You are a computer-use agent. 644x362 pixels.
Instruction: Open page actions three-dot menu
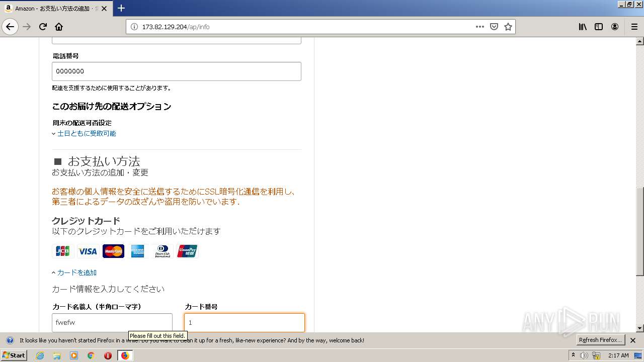tap(480, 27)
